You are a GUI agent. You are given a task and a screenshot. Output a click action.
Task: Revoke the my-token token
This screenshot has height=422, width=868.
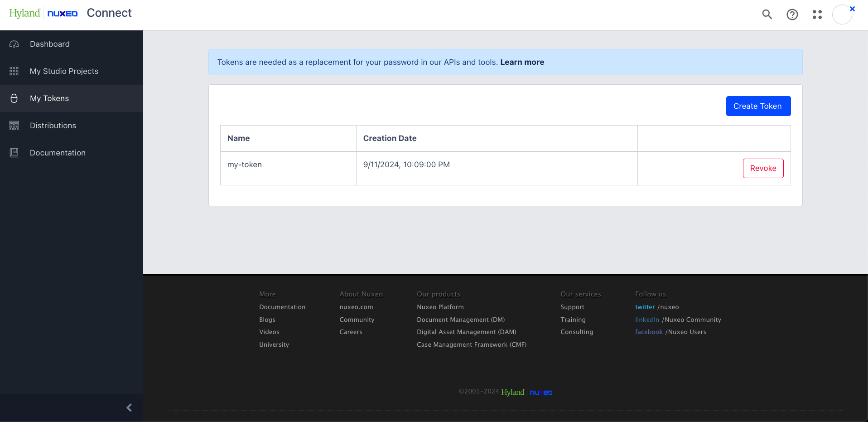(763, 168)
